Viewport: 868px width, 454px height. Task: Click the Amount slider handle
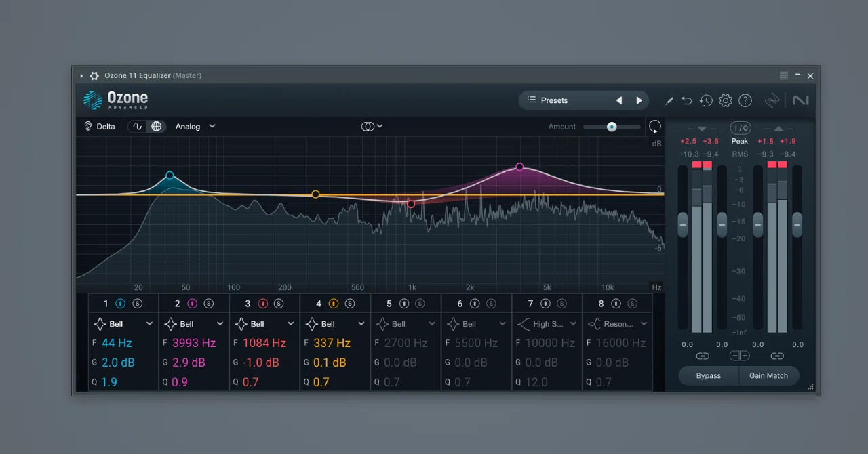coord(612,127)
